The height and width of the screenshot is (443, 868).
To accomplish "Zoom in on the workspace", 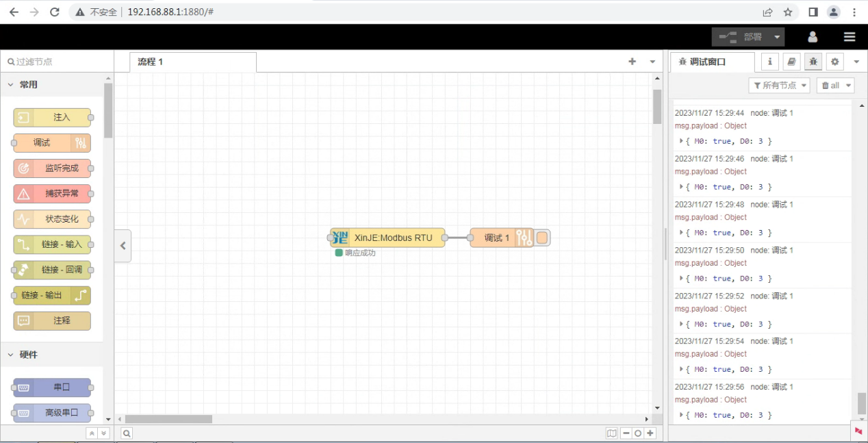I will coord(650,433).
